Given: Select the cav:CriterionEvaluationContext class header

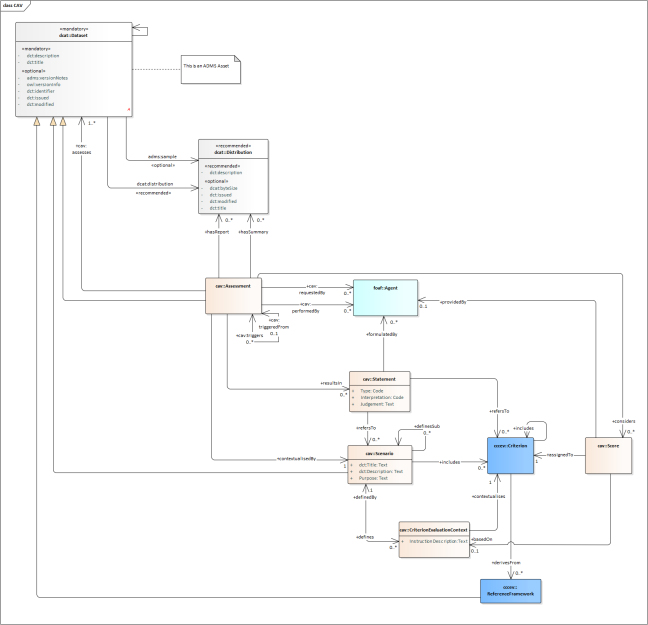Looking at the screenshot, I should pos(434,530).
